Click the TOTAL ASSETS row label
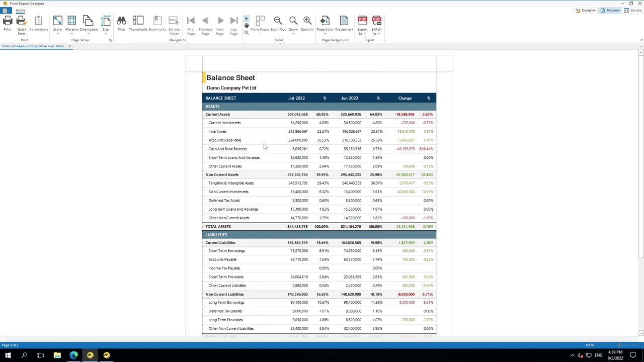 tap(218, 227)
